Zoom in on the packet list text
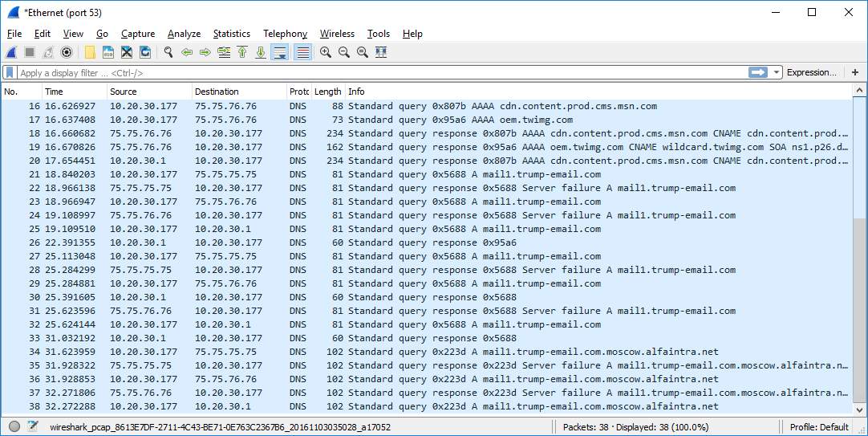This screenshot has width=868, height=436. click(326, 53)
